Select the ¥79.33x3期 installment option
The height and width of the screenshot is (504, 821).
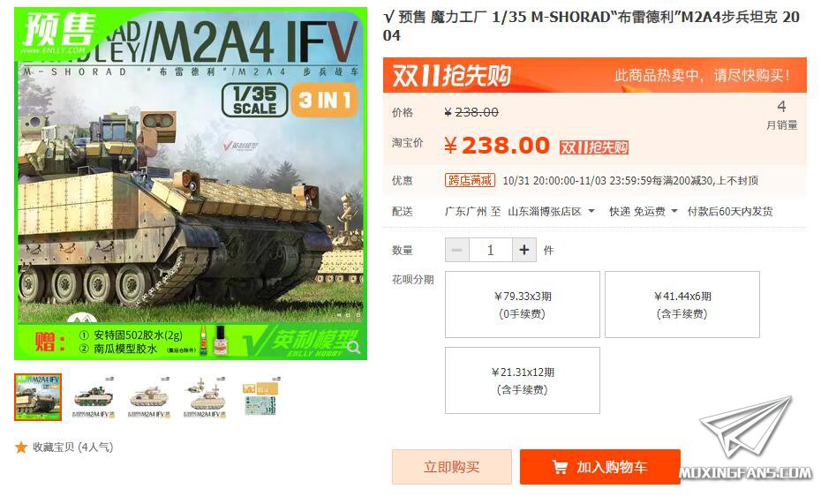[x=523, y=305]
